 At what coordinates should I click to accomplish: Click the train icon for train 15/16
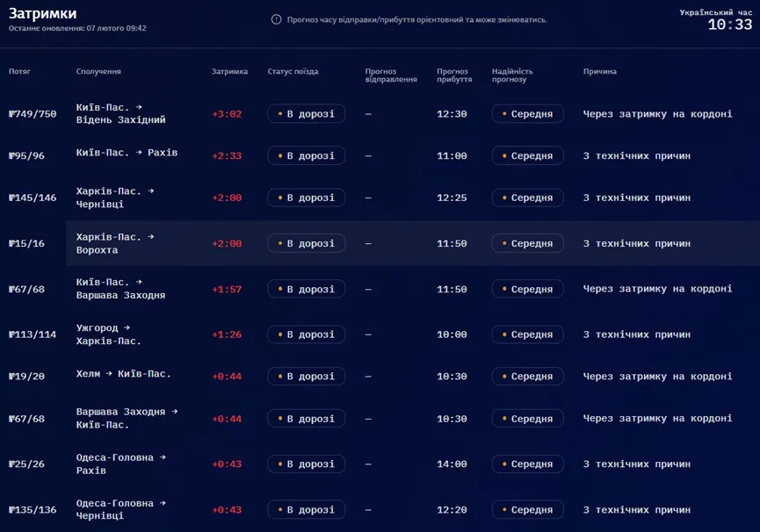click(12, 244)
